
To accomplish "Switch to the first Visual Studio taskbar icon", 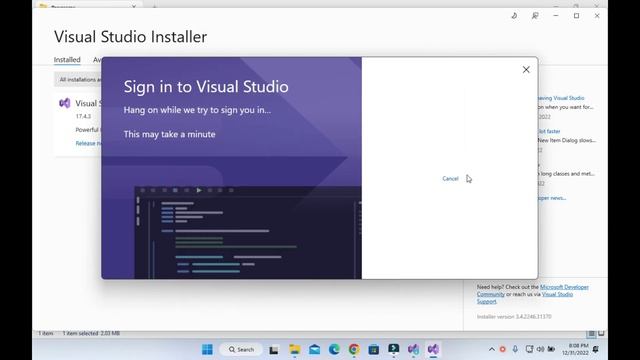I will click(x=413, y=349).
